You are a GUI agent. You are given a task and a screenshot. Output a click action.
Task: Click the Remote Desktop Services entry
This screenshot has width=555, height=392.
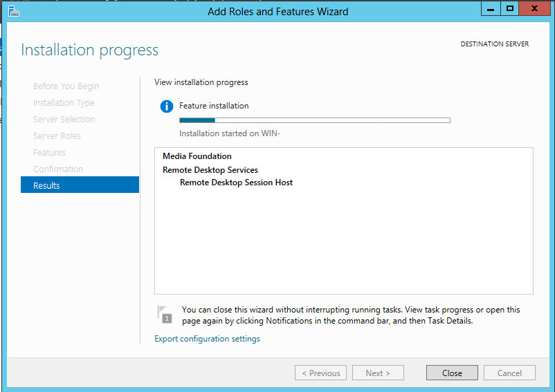click(210, 170)
